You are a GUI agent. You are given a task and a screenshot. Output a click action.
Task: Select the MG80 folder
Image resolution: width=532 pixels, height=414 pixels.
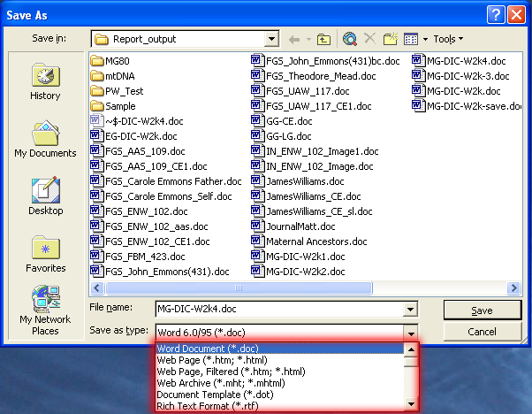pyautogui.click(x=110, y=61)
